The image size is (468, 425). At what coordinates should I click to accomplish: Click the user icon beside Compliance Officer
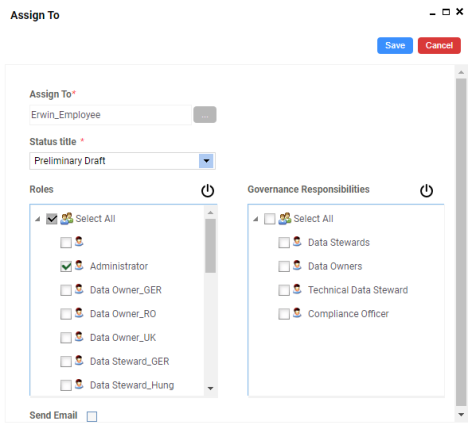point(297,313)
